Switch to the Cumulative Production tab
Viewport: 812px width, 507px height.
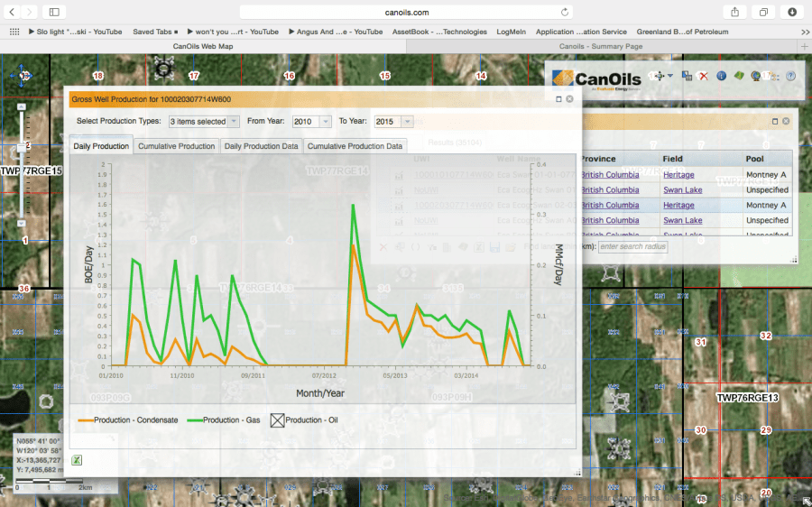(x=176, y=146)
